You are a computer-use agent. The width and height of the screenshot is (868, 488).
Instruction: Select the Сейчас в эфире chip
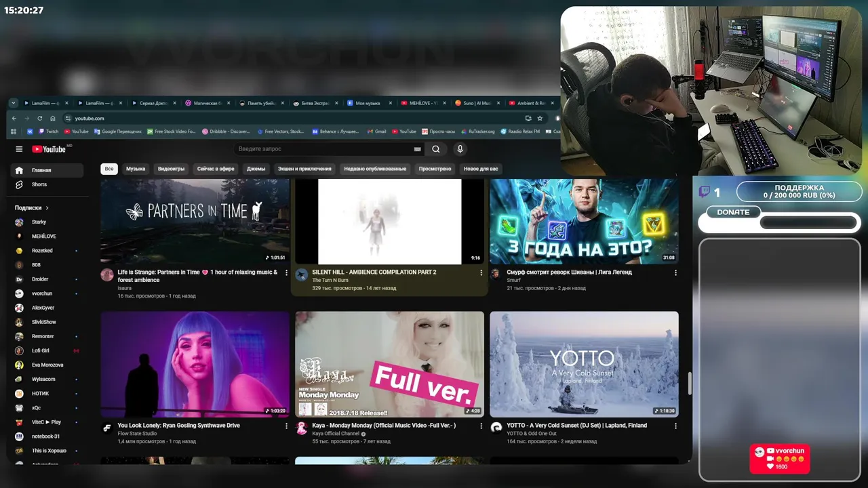216,169
